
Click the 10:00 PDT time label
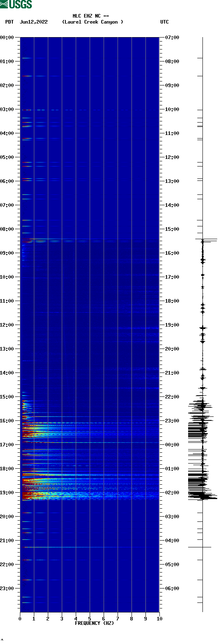point(7,277)
